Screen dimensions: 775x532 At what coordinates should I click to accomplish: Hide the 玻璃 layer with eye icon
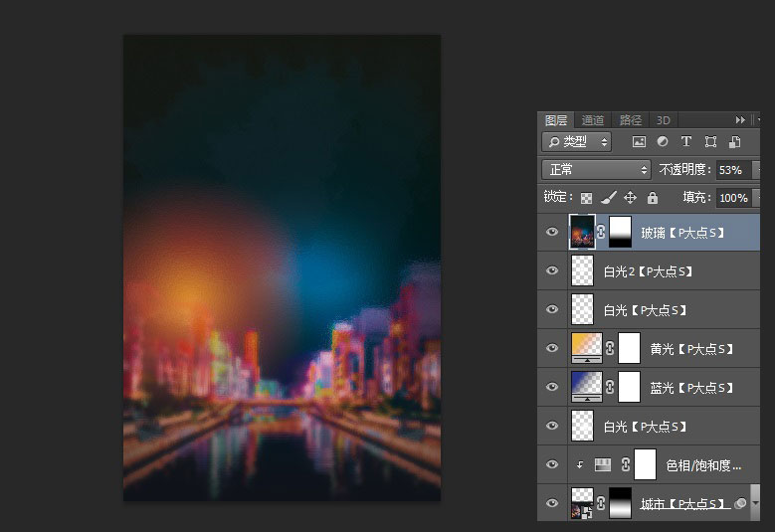552,233
